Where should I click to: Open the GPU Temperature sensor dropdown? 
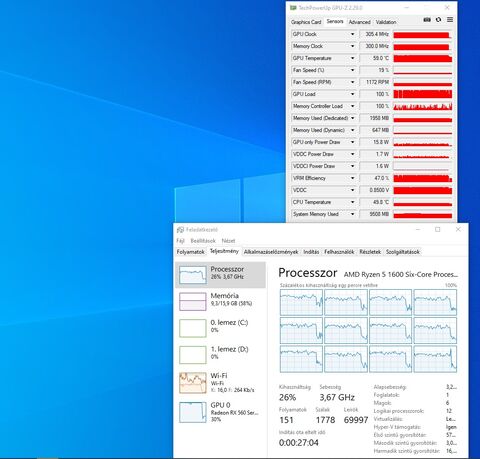click(352, 58)
